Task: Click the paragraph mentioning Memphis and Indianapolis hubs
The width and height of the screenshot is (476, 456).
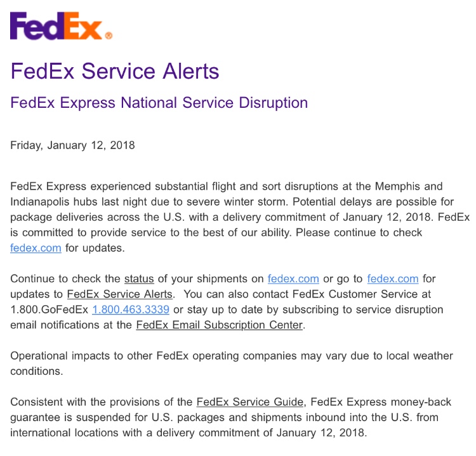Action: pos(240,218)
